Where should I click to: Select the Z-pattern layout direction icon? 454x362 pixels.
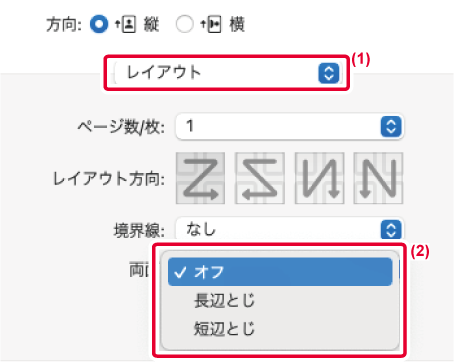tap(200, 178)
